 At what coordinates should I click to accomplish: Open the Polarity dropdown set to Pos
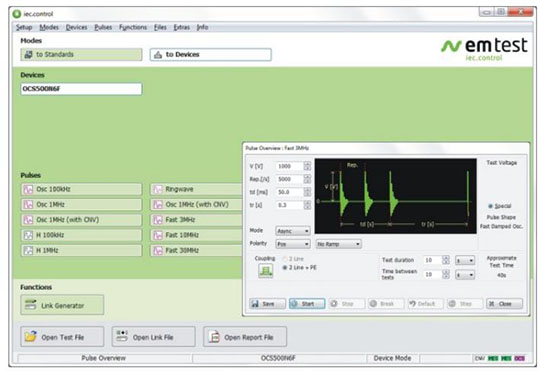pyautogui.click(x=293, y=244)
